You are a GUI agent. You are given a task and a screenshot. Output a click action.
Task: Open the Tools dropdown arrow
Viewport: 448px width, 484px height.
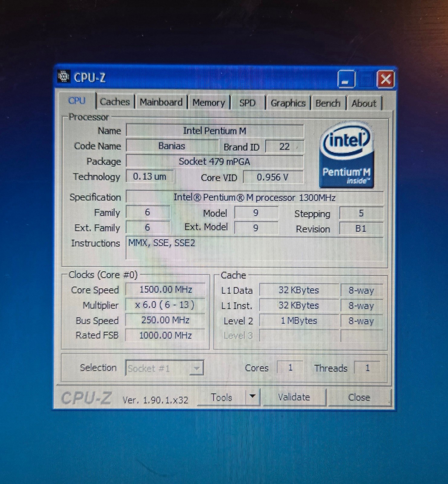tap(252, 396)
